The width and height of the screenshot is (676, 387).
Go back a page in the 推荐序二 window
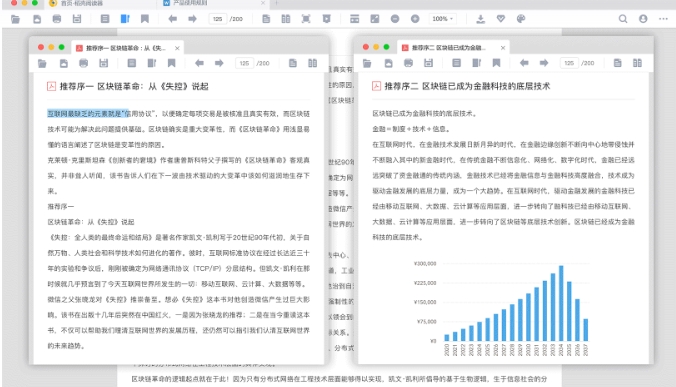[524, 63]
